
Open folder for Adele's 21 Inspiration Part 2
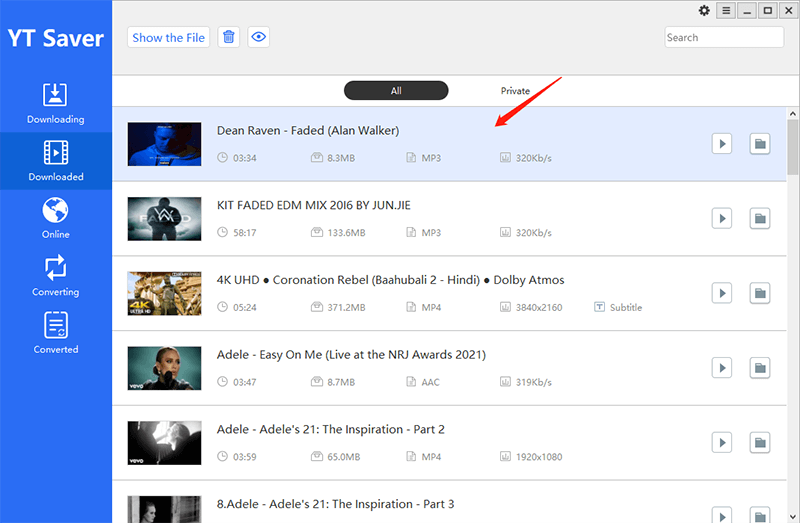click(x=760, y=442)
